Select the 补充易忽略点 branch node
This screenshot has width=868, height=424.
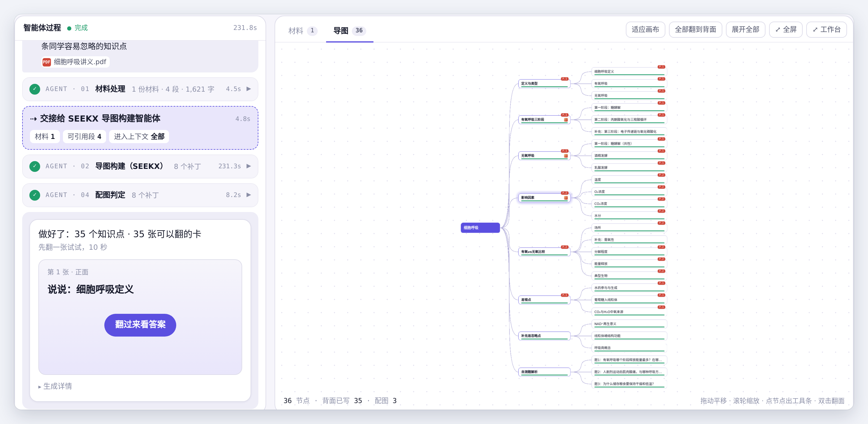click(544, 336)
